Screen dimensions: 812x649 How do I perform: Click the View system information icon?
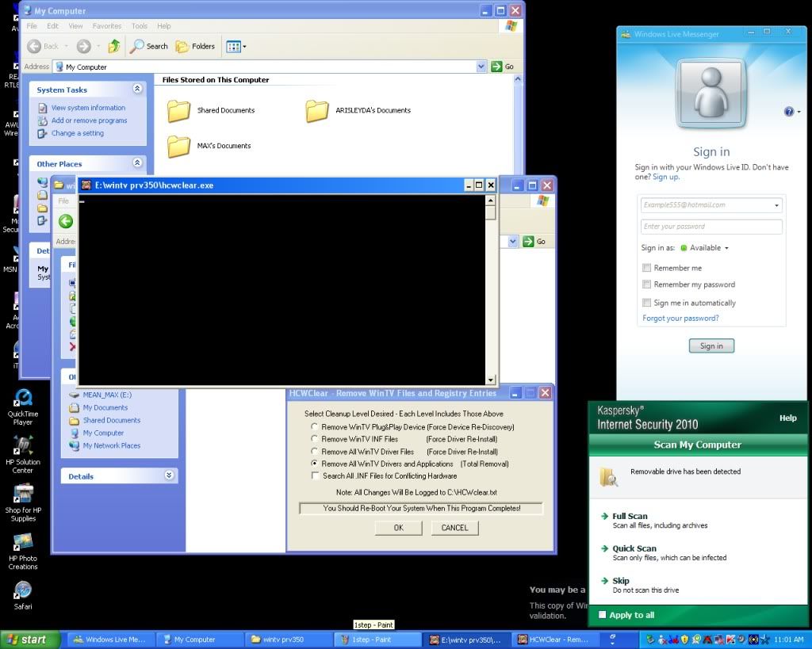click(43, 108)
